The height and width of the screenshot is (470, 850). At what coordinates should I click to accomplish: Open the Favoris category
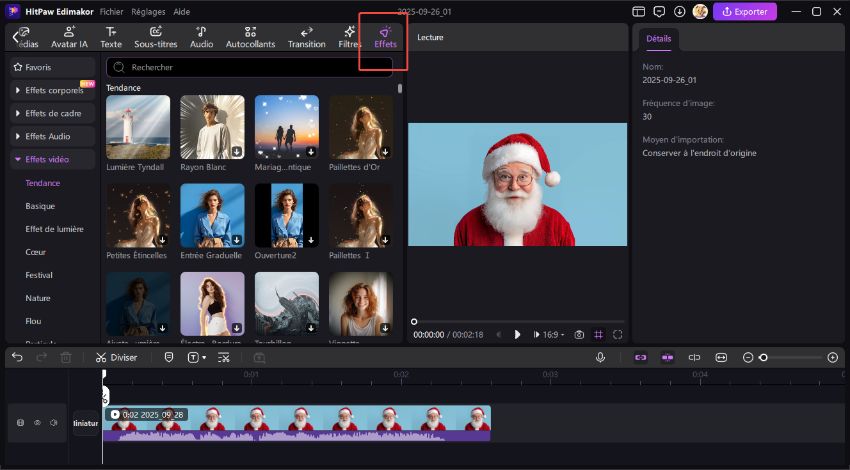pyautogui.click(x=53, y=67)
